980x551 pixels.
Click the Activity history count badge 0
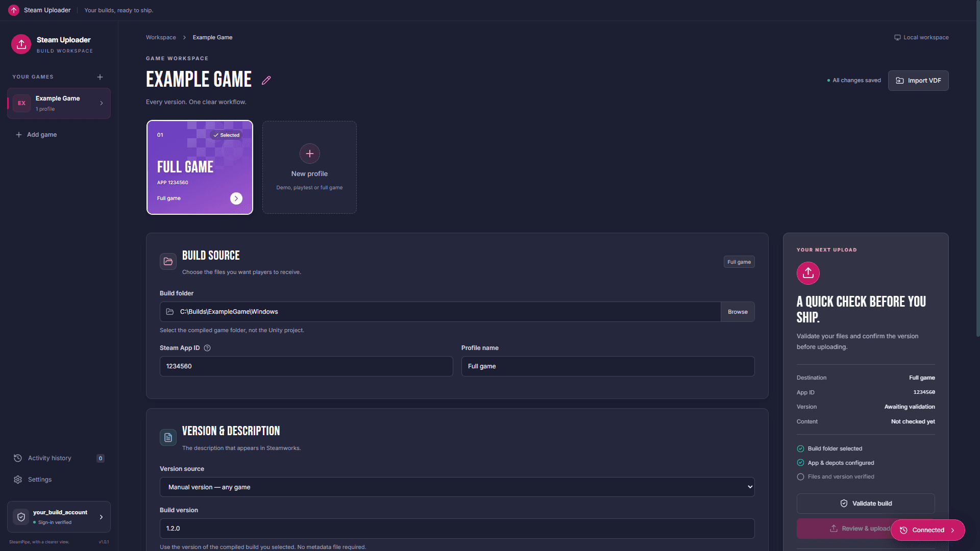point(101,458)
